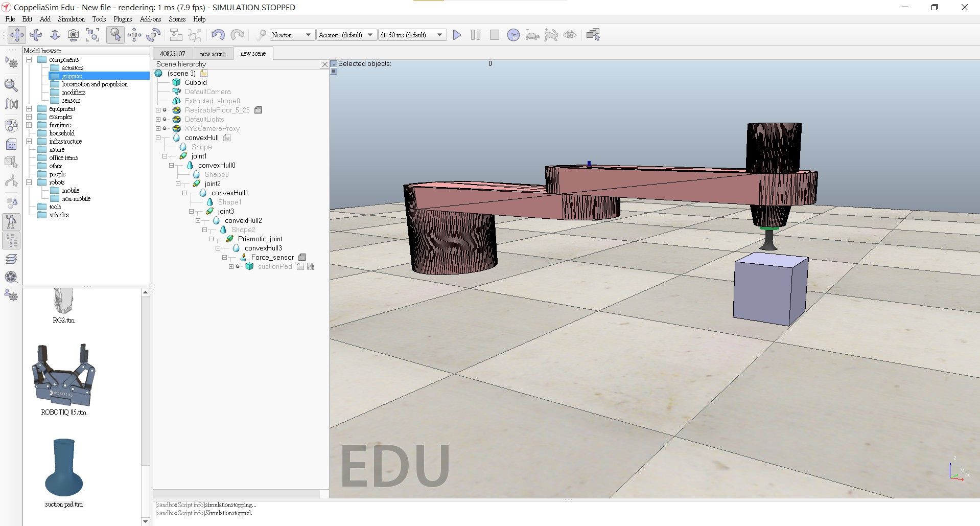Screen dimensions: 980x526
Task: Select the Cuboid in scene hierarchy
Action: tap(196, 82)
